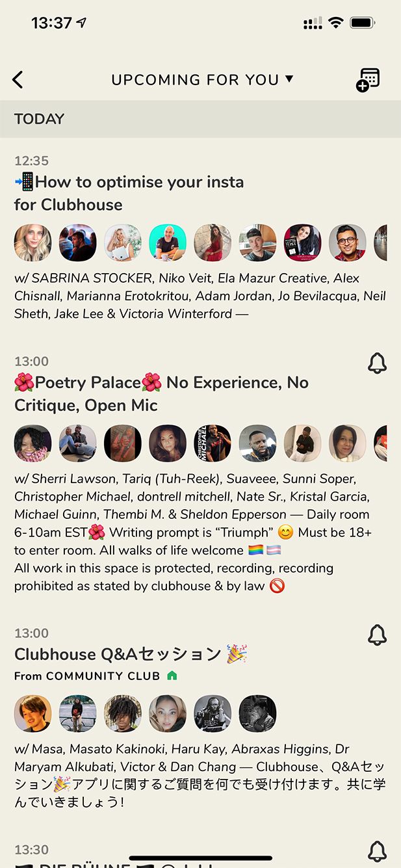Image resolution: width=401 pixels, height=868 pixels.
Task: Tap Sabrina Stocker's avatar in the first event
Action: click(x=32, y=243)
